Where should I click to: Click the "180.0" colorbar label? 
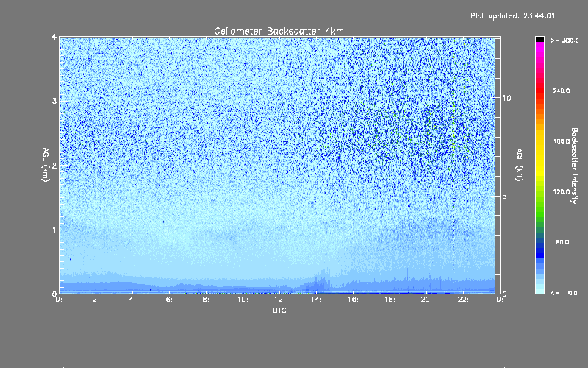pos(562,141)
